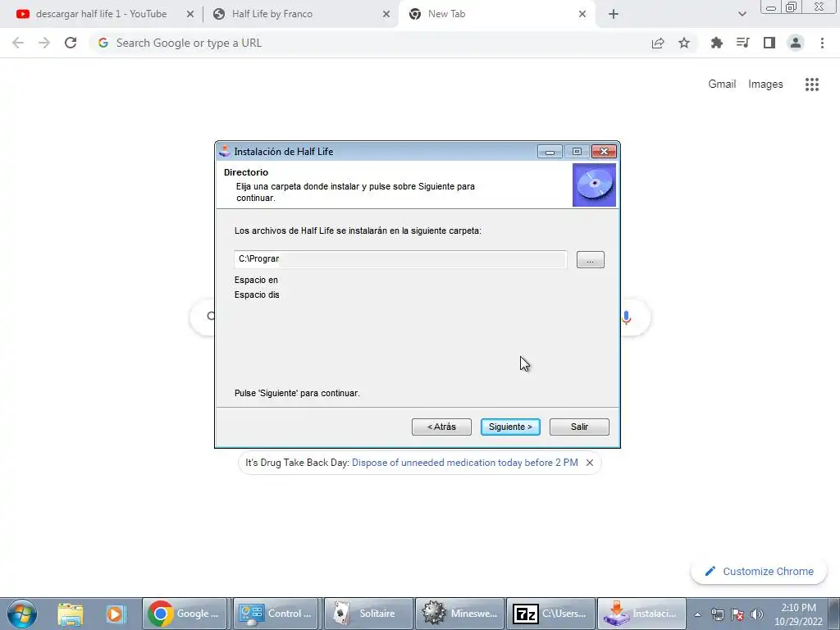The image size is (840, 630).
Task: Click the Chrome back arrow
Action: tap(18, 43)
